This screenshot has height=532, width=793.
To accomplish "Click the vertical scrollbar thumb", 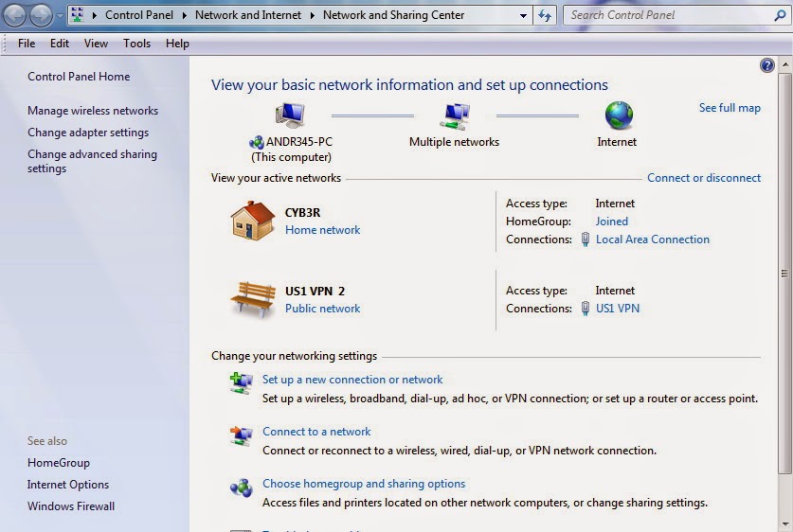I will point(784,274).
